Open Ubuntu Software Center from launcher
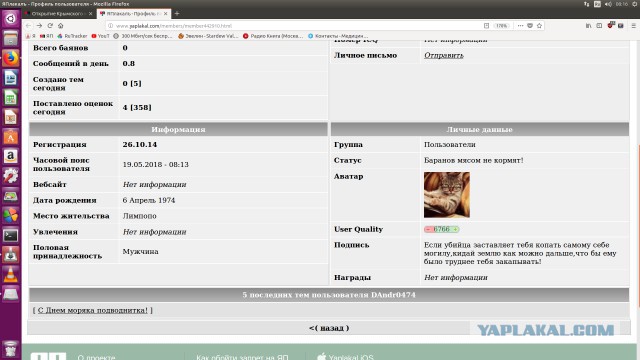This screenshot has height=360, width=640. coord(11,137)
